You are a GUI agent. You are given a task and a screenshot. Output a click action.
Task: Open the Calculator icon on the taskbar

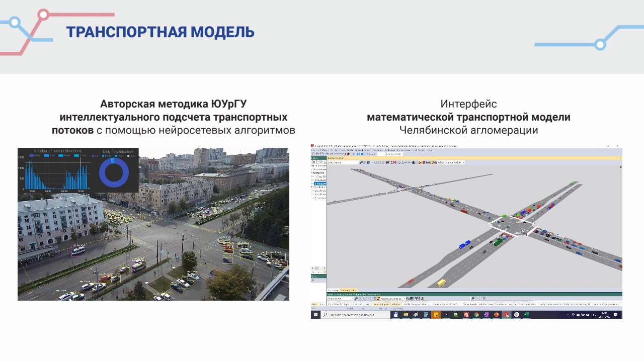click(x=426, y=315)
